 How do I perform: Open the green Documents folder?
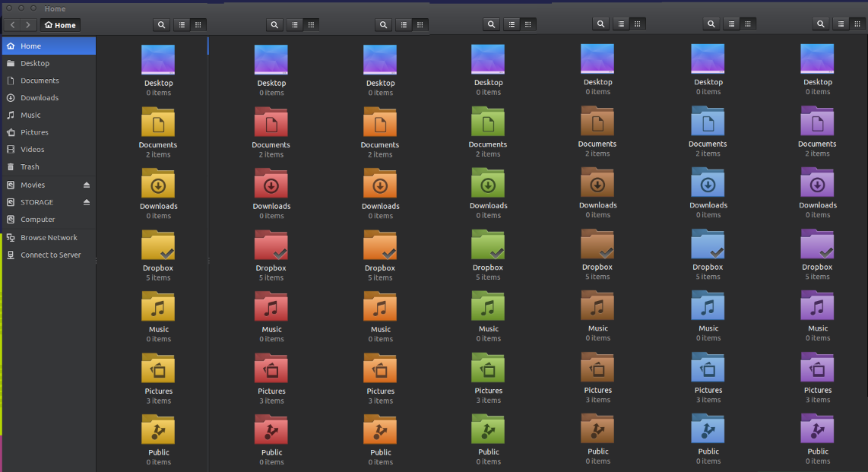488,122
